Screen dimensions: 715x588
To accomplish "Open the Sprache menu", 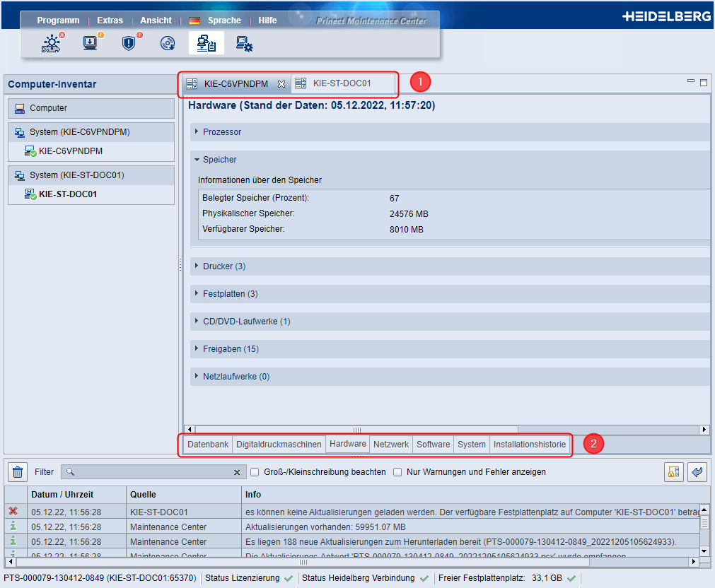I will pyautogui.click(x=224, y=20).
